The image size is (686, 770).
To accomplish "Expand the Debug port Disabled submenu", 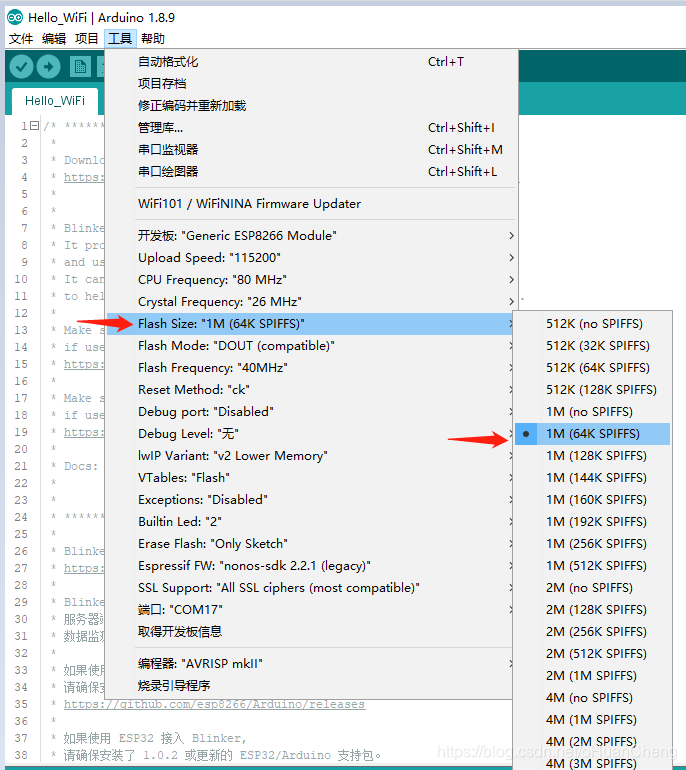I will [x=310, y=412].
